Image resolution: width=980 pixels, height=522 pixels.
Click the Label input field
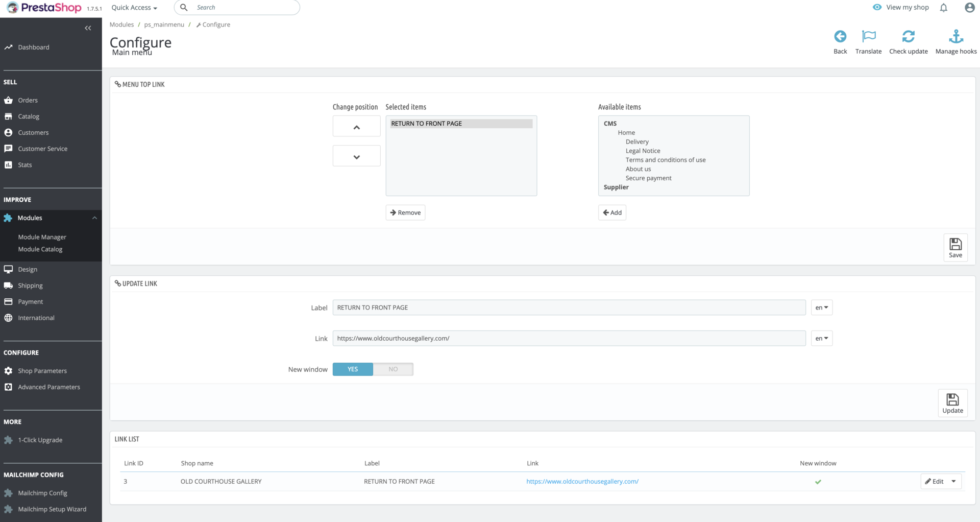(x=569, y=307)
